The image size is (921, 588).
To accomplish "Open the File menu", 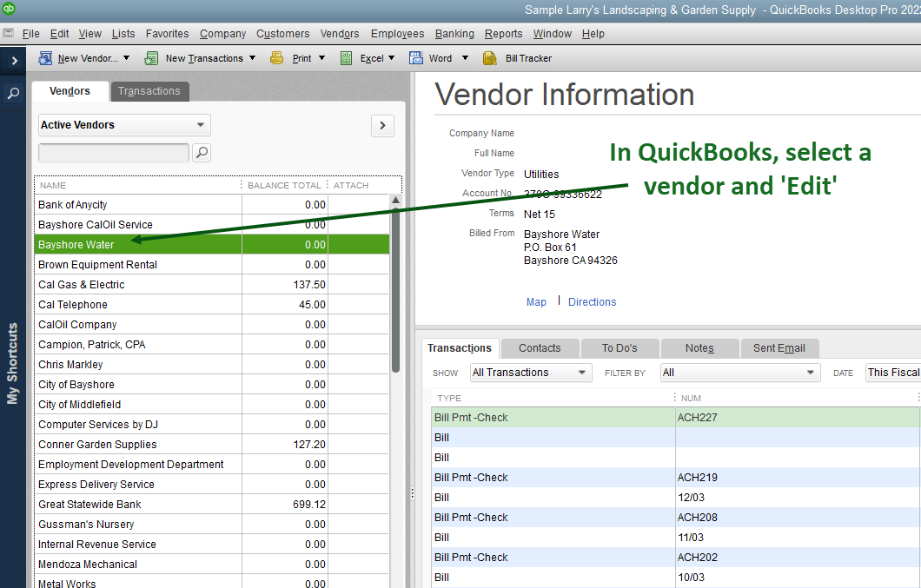I will (30, 34).
